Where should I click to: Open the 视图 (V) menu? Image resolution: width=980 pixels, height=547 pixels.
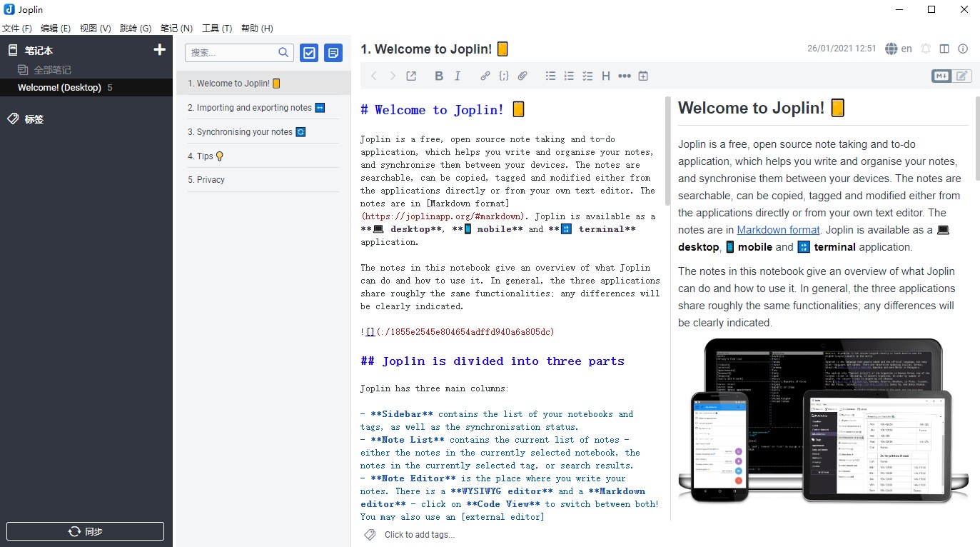click(x=95, y=29)
